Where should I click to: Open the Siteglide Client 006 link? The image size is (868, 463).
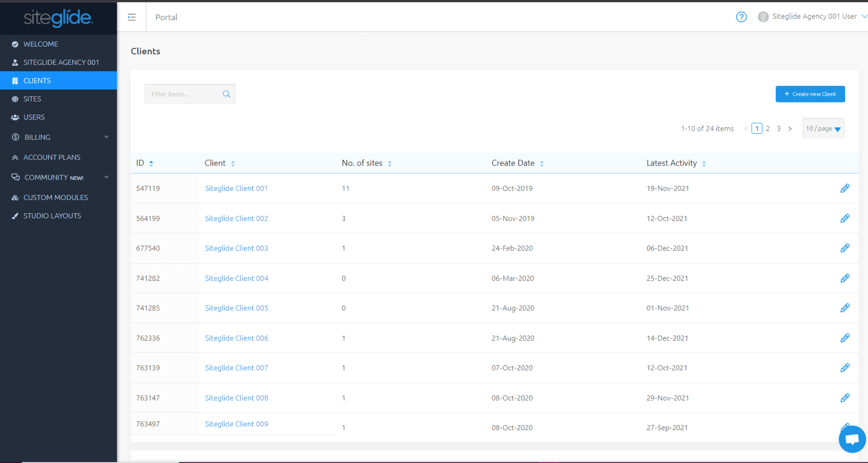(237, 338)
